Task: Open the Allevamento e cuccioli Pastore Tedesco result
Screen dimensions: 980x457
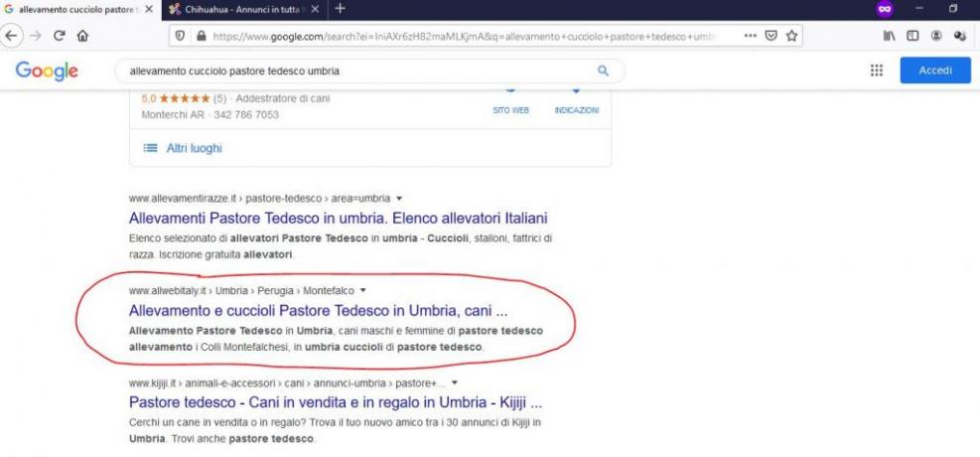Action: click(318, 311)
